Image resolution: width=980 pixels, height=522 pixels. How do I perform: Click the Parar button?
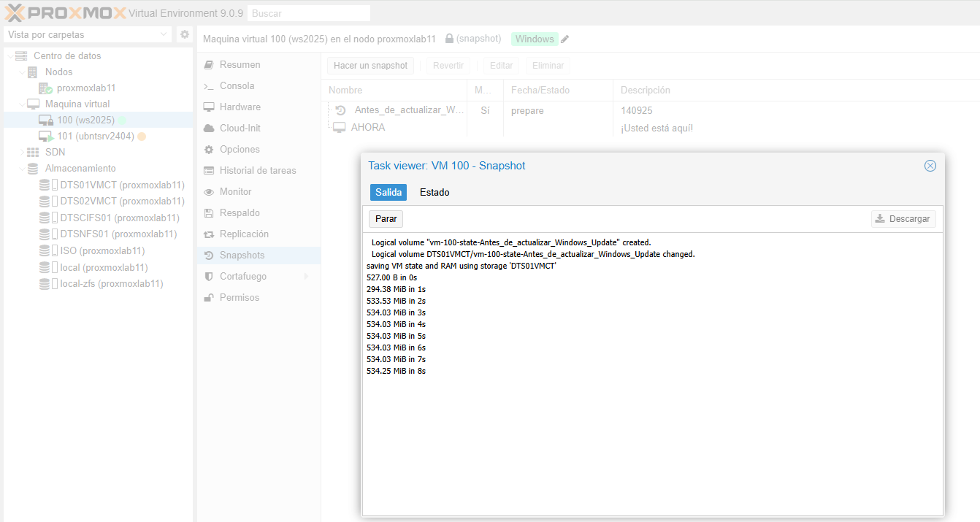[x=386, y=218]
